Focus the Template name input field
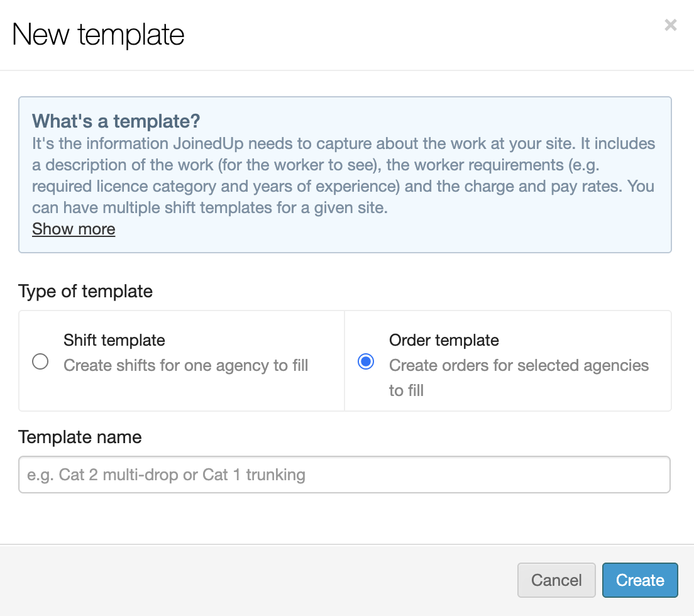The width and height of the screenshot is (694, 616). click(344, 475)
